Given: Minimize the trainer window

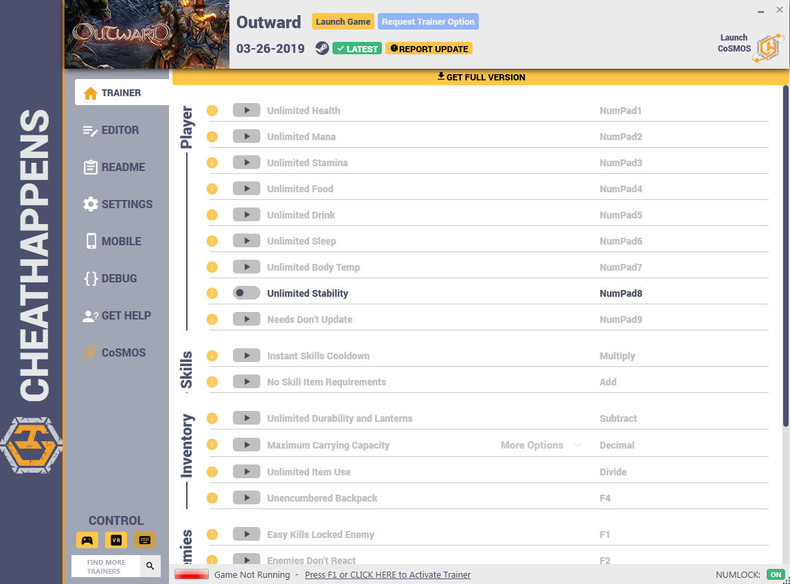Looking at the screenshot, I should (761, 11).
